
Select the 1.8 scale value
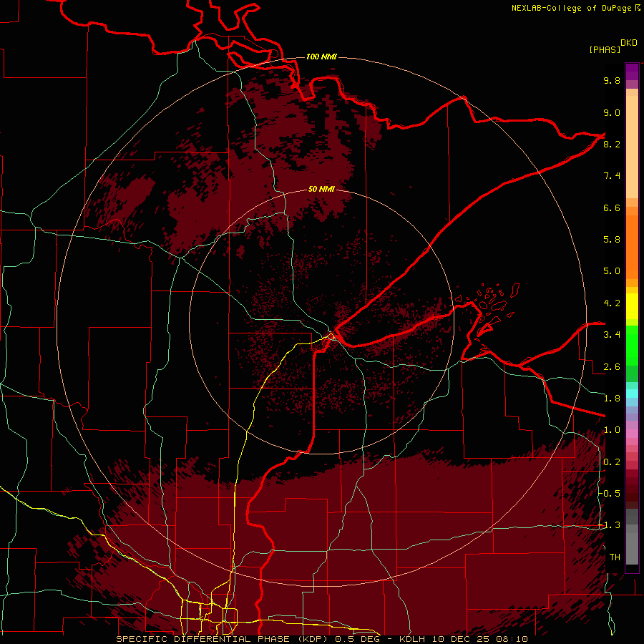point(612,398)
